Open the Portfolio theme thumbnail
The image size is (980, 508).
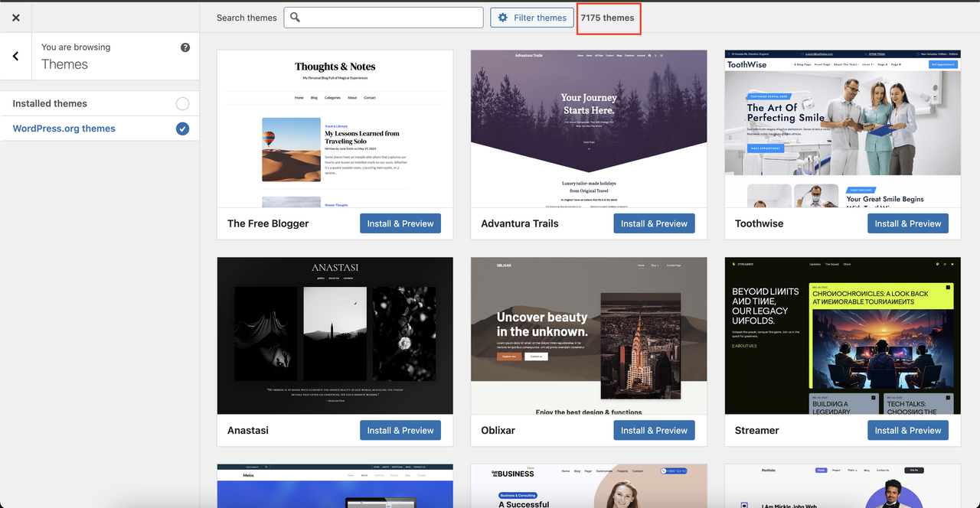click(x=843, y=486)
